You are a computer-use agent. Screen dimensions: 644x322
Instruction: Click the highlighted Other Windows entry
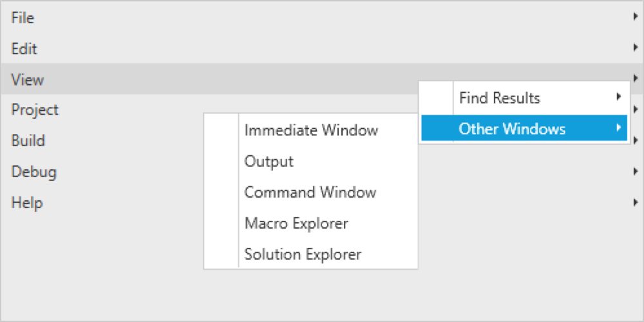pos(512,129)
